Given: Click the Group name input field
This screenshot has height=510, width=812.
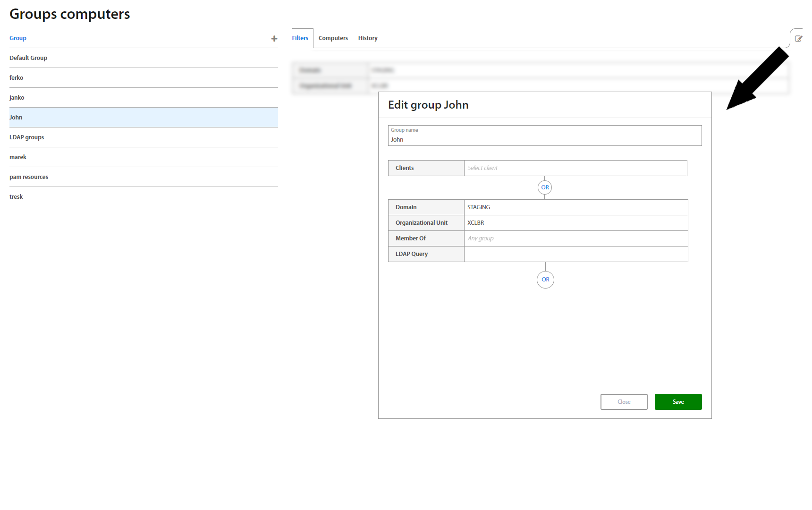Looking at the screenshot, I should 544,139.
